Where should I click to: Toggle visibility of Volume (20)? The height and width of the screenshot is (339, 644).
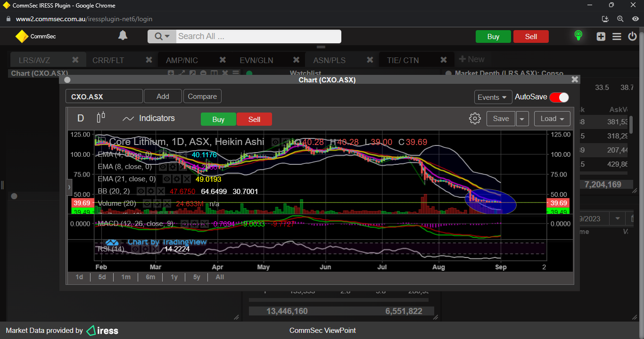(x=147, y=203)
